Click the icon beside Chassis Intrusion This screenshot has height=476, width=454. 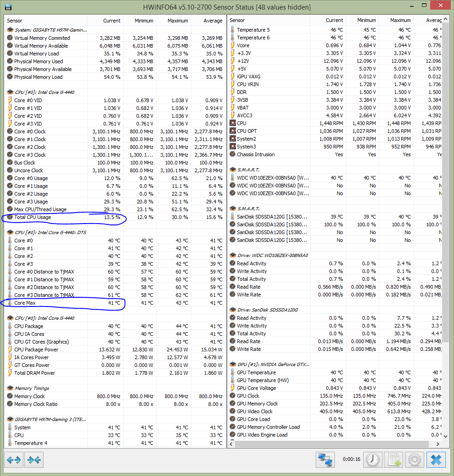232,154
